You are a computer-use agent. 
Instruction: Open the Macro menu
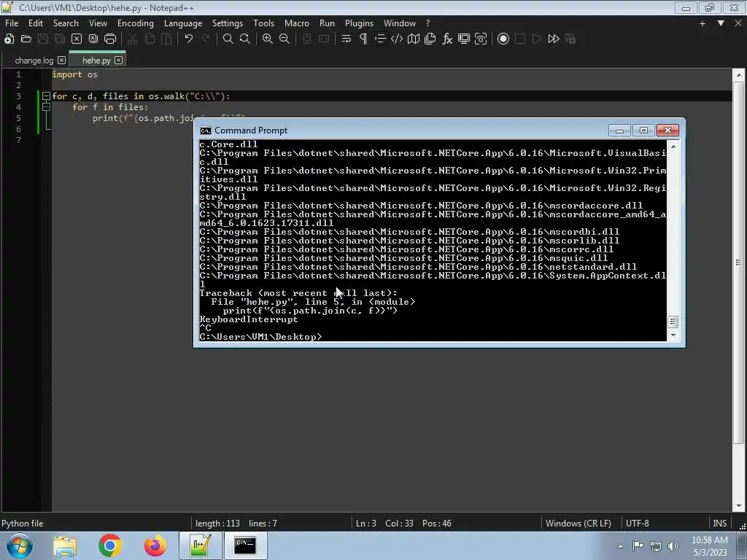click(x=296, y=23)
